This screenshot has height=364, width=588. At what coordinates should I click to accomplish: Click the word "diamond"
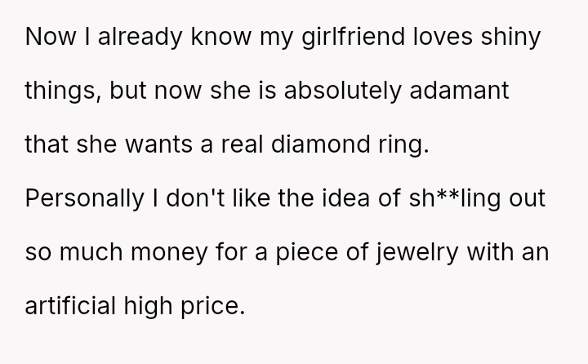321,144
